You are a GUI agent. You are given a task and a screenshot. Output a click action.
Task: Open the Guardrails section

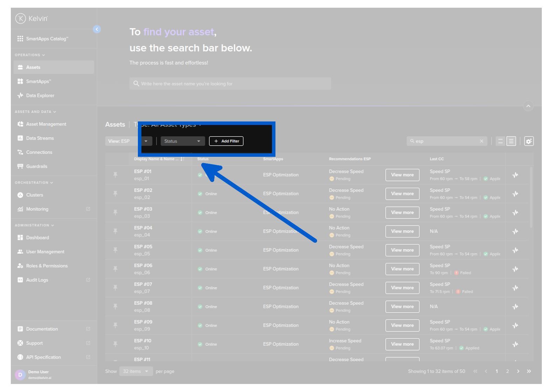coord(36,167)
